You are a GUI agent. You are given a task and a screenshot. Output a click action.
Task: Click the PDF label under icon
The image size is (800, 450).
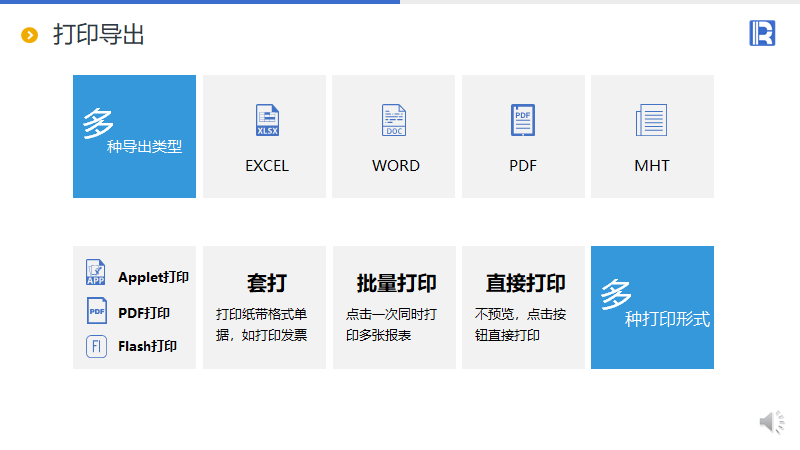(523, 166)
